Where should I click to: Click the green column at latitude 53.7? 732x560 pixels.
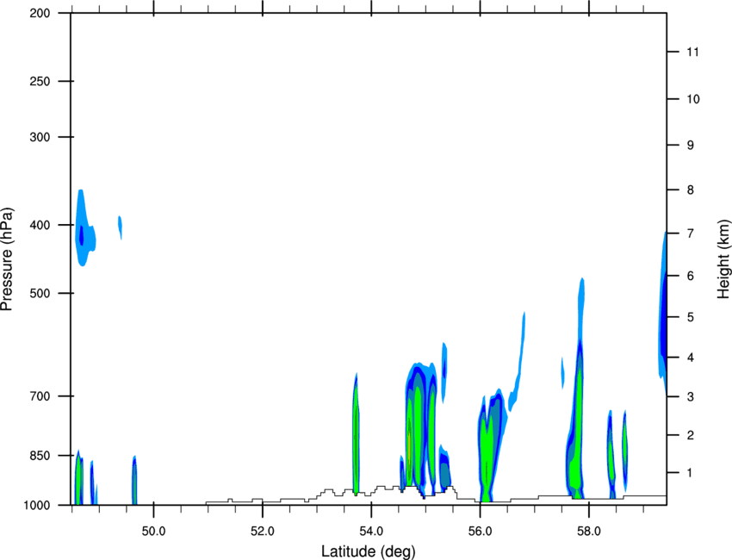[x=356, y=434]
